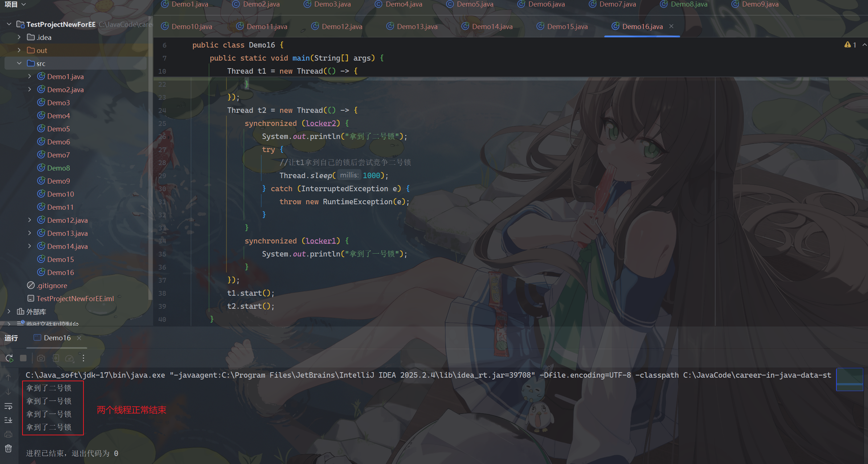Viewport: 868px width, 464px height.
Task: Open run toolbar more options menu
Action: (x=83, y=358)
